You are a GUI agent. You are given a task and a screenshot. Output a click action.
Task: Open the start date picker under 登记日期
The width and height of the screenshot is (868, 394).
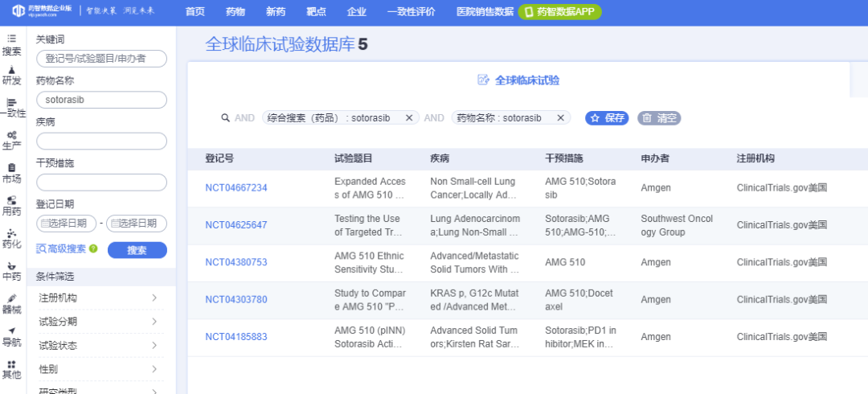click(67, 224)
